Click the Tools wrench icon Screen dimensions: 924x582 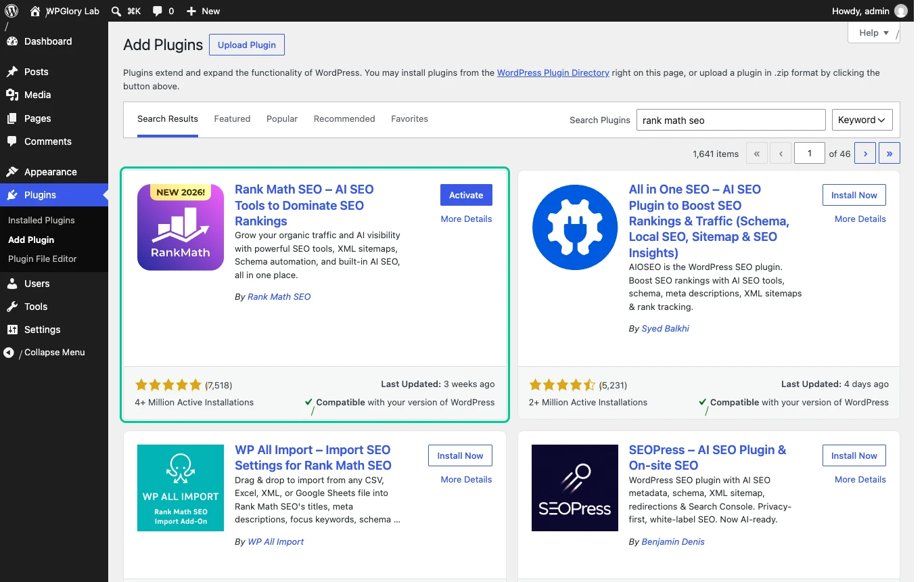(12, 307)
